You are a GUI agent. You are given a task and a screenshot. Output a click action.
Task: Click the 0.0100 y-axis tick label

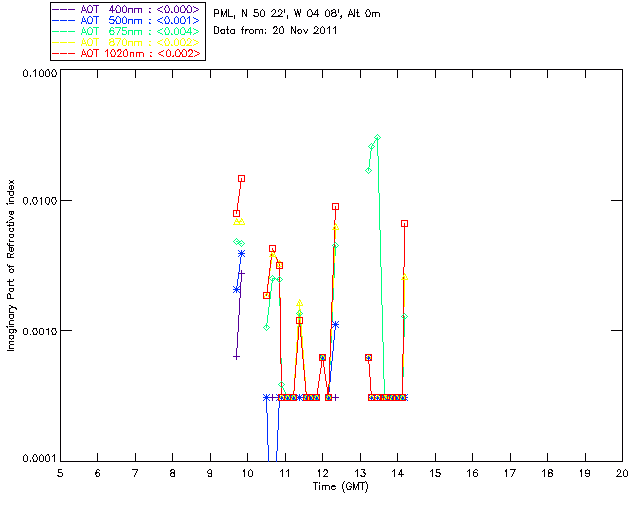coord(39,201)
